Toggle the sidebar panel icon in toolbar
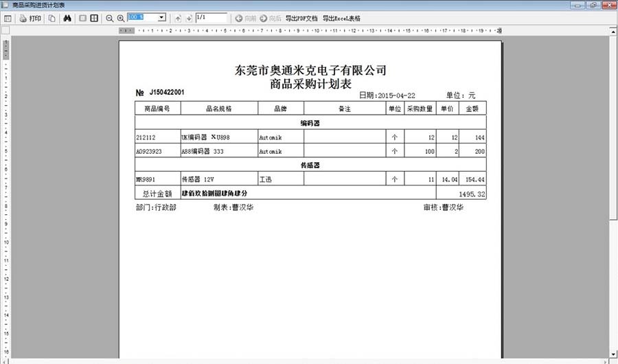This screenshot has height=364, width=618. [8, 19]
